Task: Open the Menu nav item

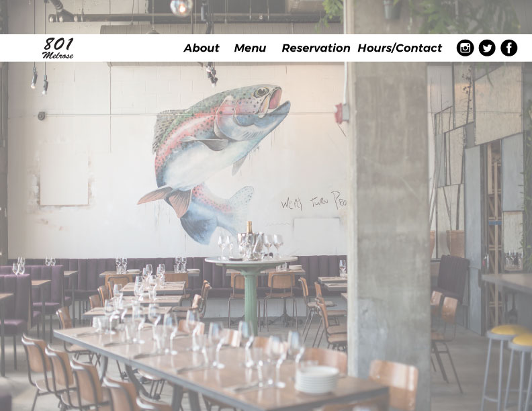Action: [250, 48]
